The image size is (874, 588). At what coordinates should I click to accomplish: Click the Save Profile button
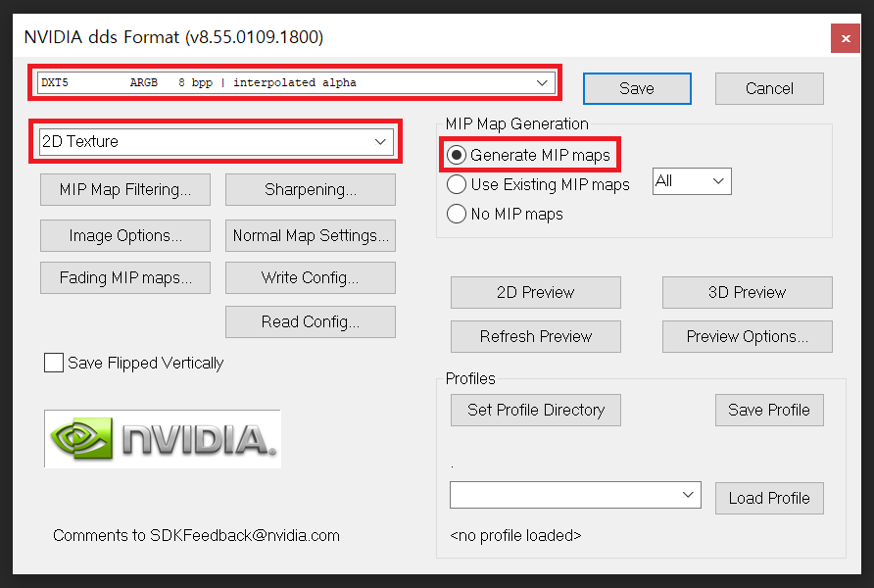(769, 411)
